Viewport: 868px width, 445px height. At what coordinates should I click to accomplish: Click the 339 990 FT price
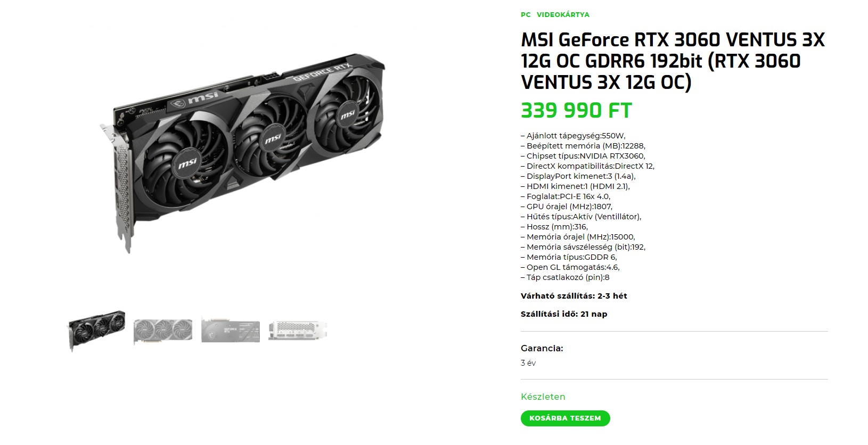click(x=576, y=111)
